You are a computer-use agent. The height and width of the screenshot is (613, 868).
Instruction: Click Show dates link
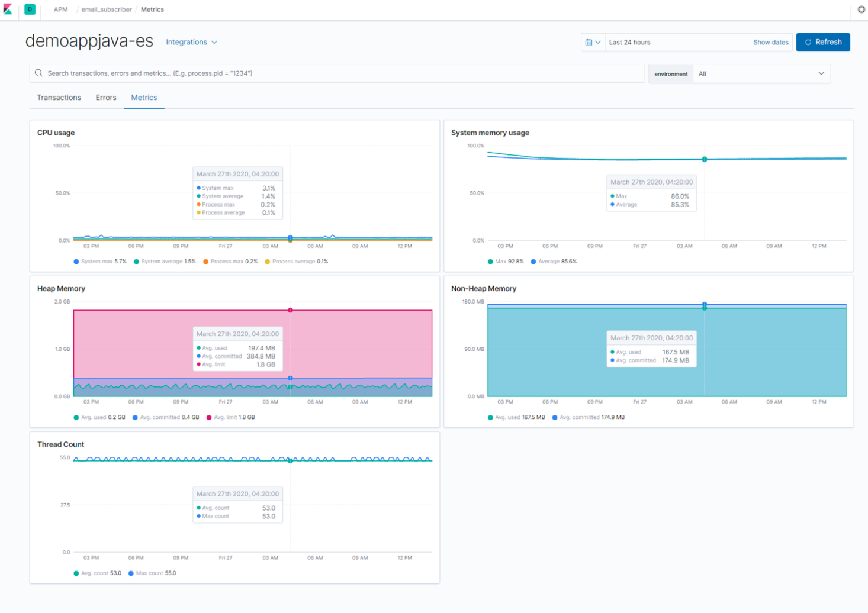pos(770,42)
